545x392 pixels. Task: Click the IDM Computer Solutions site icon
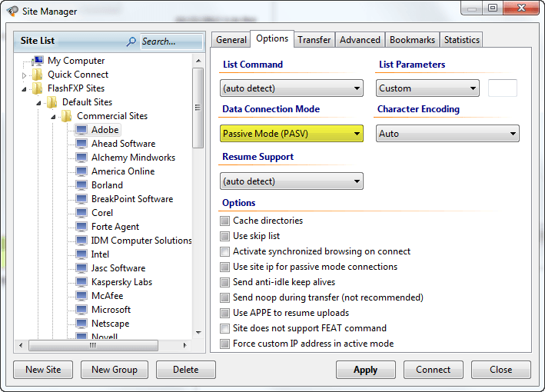click(81, 241)
